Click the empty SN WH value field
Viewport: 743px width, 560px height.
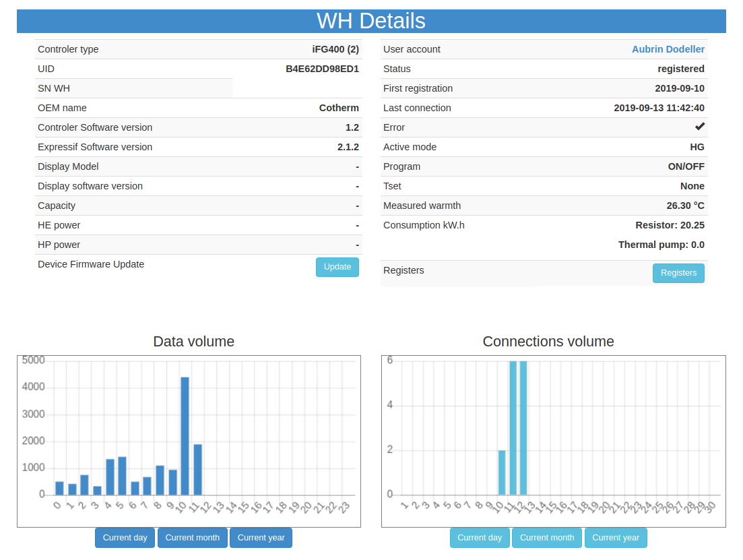[x=296, y=88]
